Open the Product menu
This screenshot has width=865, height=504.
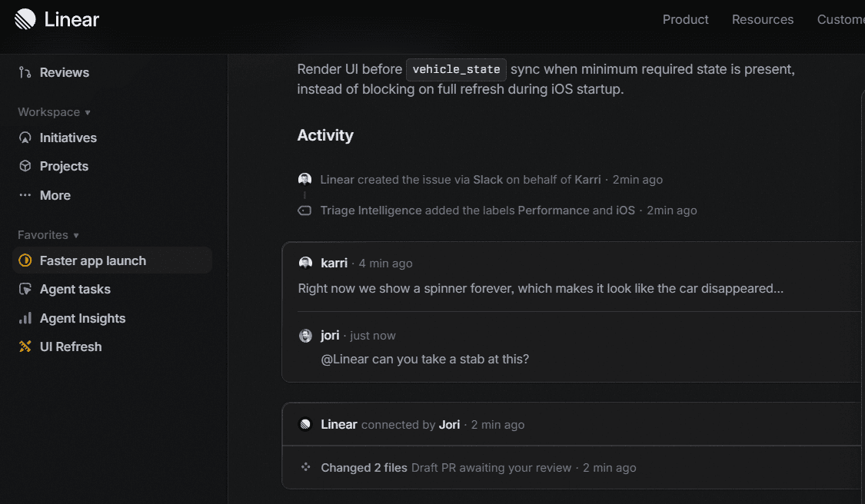pos(685,19)
